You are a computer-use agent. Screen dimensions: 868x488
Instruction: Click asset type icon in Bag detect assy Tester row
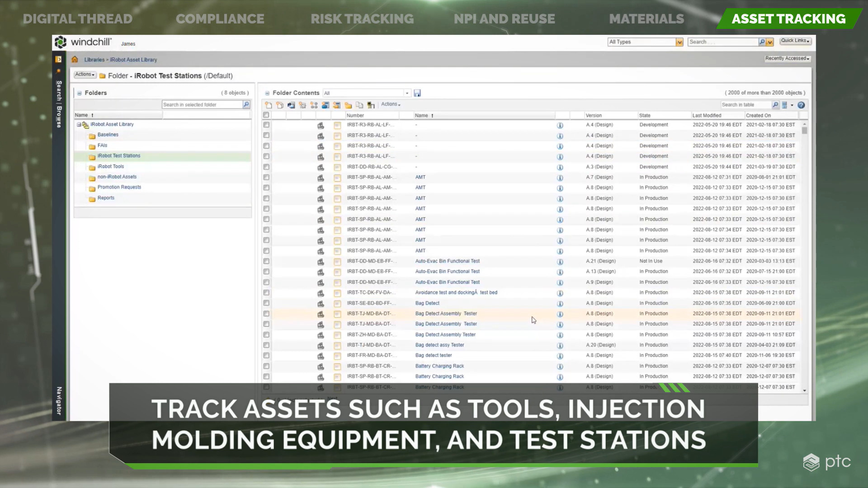(321, 345)
